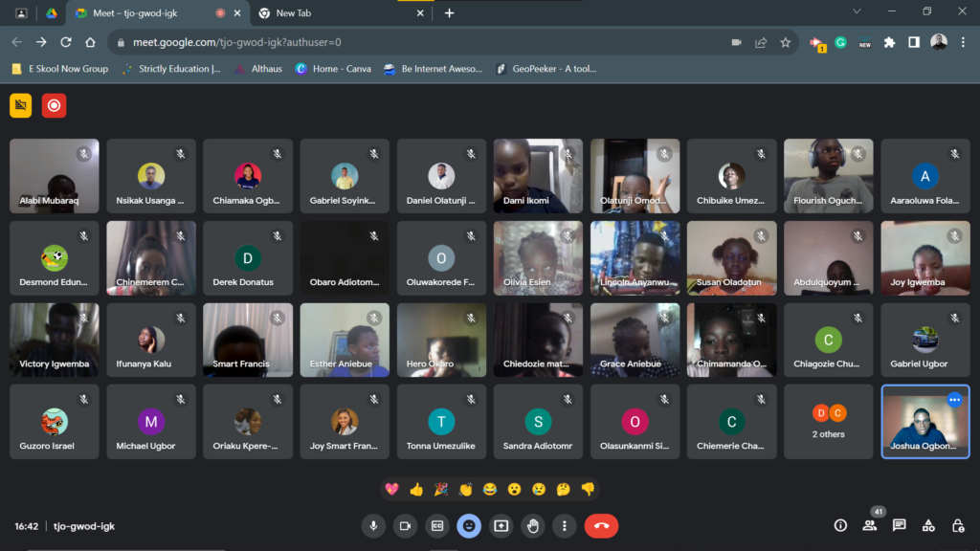Viewport: 980px width, 551px height.
Task: Open a new browser tab
Action: 449,13
